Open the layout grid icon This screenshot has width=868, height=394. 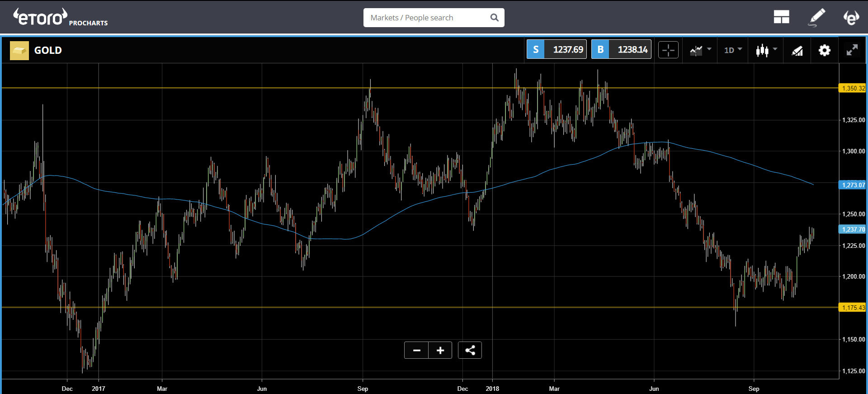(x=781, y=17)
